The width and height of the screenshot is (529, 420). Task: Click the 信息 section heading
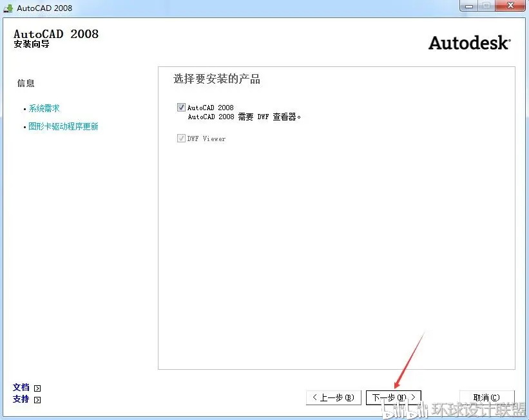coord(26,83)
